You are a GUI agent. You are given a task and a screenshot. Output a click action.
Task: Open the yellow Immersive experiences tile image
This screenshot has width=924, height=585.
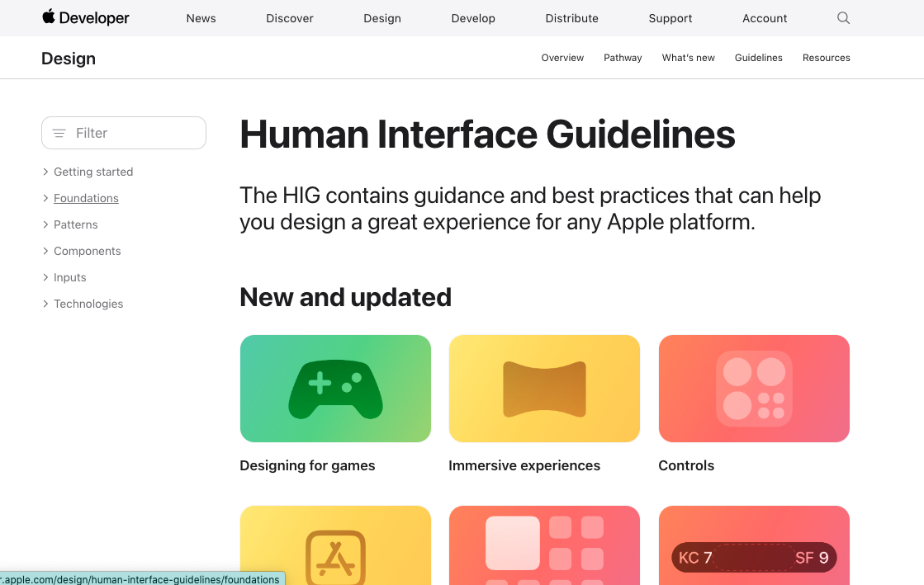[544, 389]
